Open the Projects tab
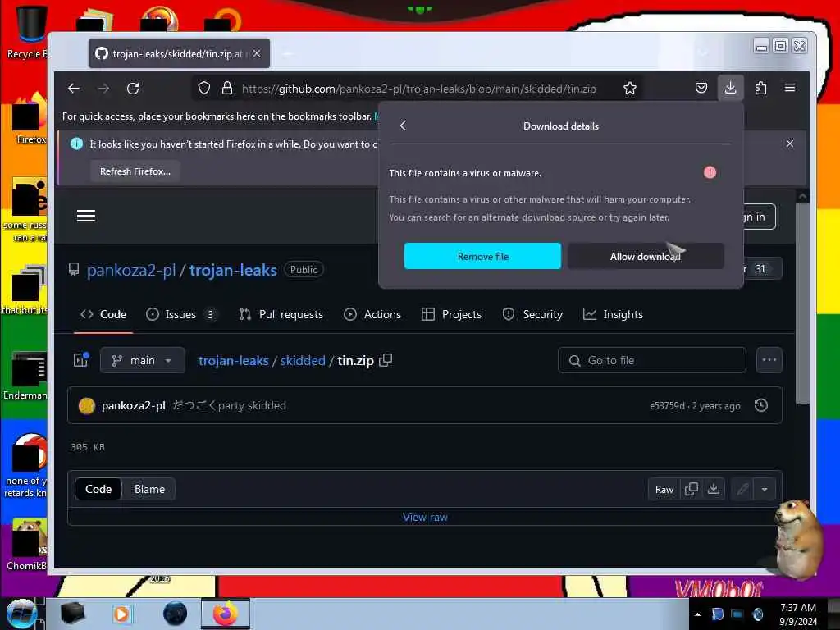This screenshot has height=630, width=840. (x=452, y=314)
